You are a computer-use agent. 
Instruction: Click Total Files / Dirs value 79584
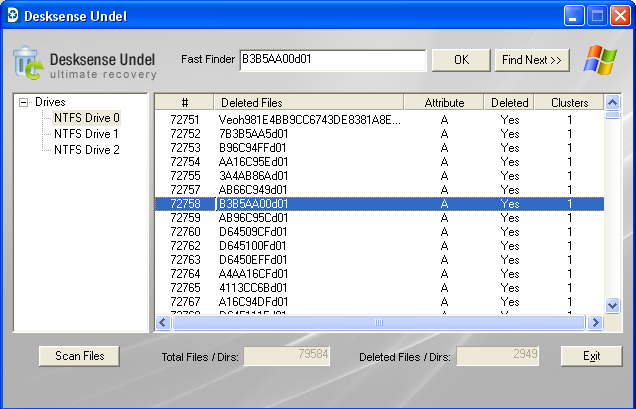click(x=286, y=356)
